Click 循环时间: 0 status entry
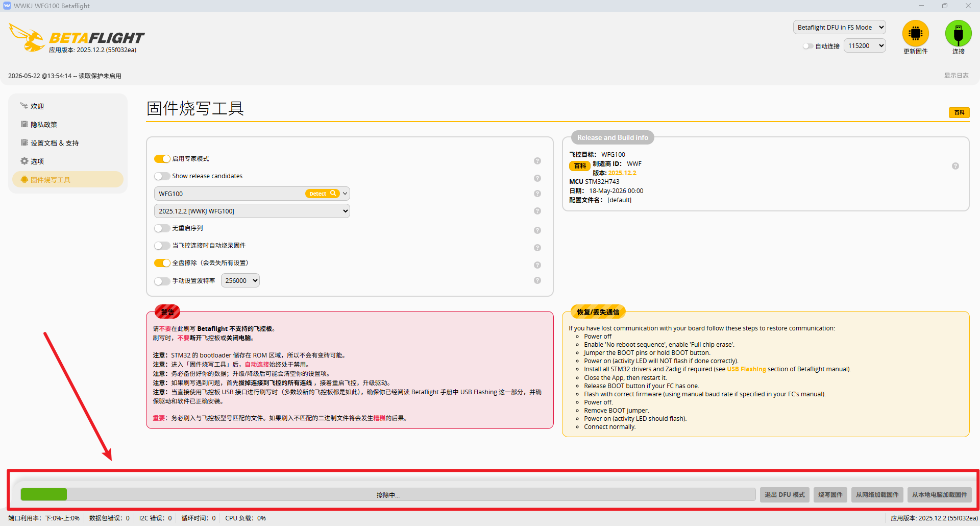 pyautogui.click(x=199, y=518)
